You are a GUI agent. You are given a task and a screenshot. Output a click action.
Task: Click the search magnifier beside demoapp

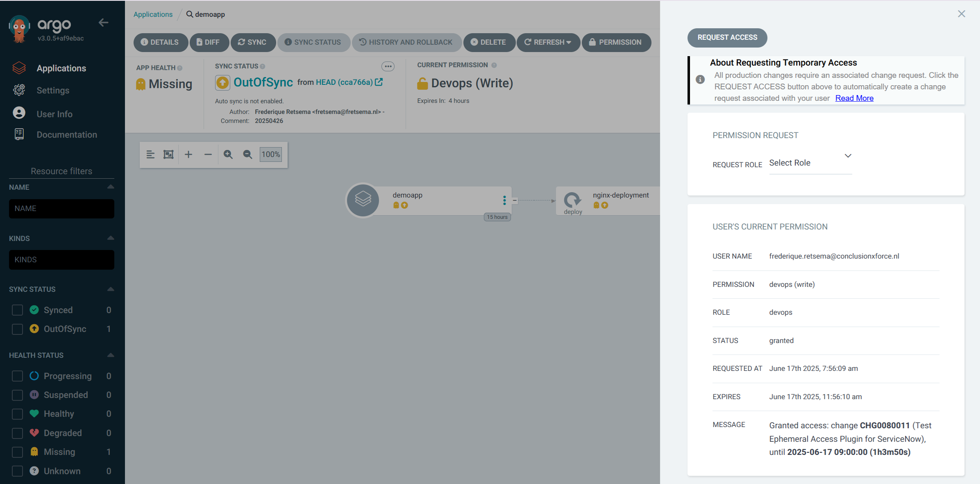[x=190, y=14]
